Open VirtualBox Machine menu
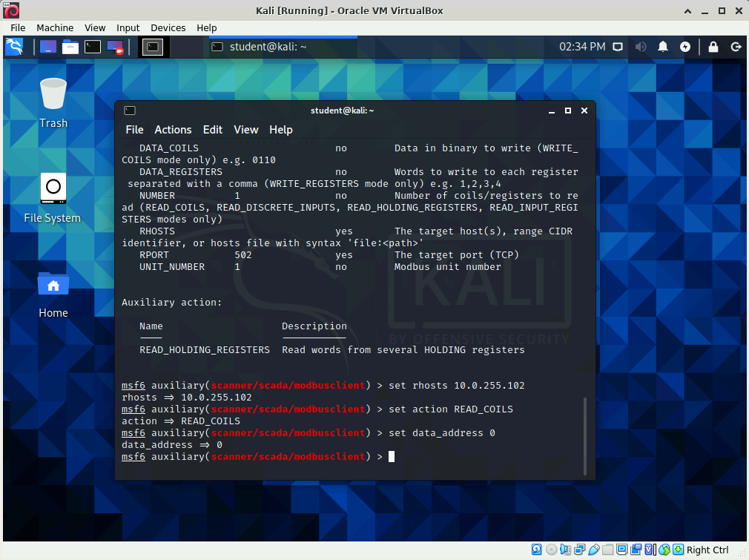 (x=55, y=27)
